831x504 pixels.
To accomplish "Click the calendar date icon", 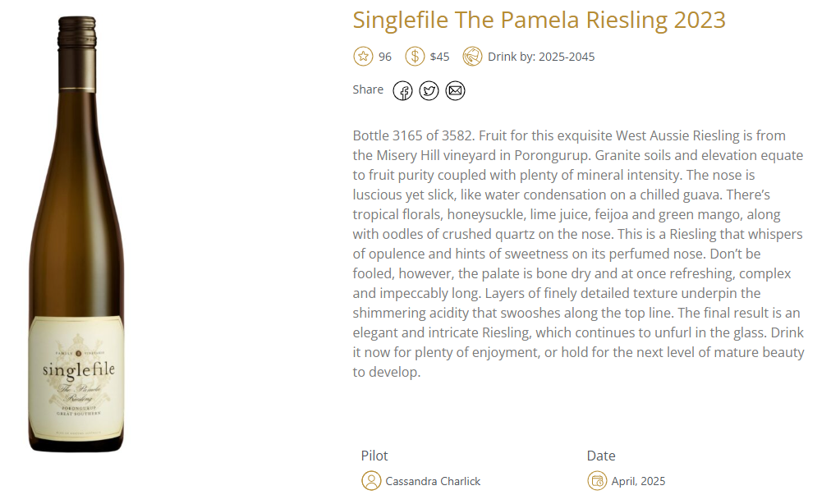I will tap(597, 481).
